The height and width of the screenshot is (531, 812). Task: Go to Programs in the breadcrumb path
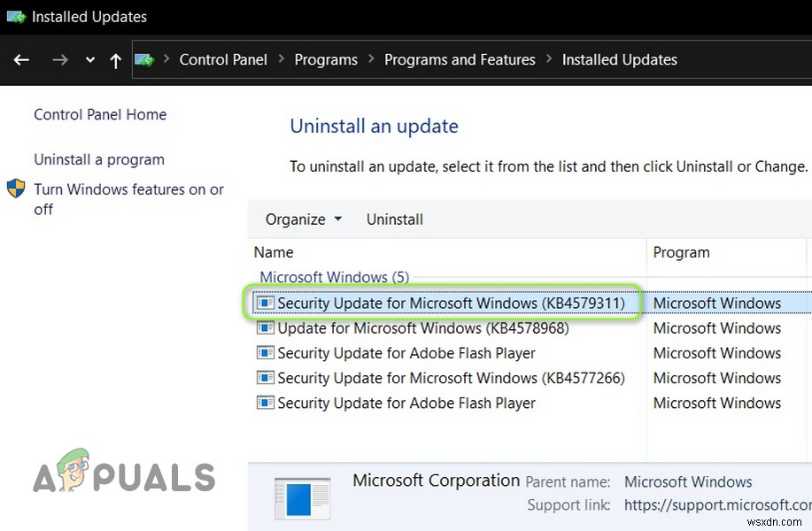tap(326, 59)
